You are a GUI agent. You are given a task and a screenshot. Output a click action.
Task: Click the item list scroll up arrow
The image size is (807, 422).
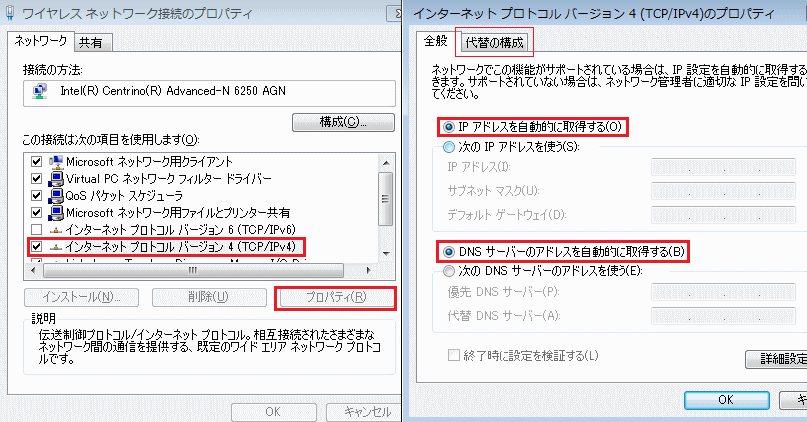(x=387, y=163)
